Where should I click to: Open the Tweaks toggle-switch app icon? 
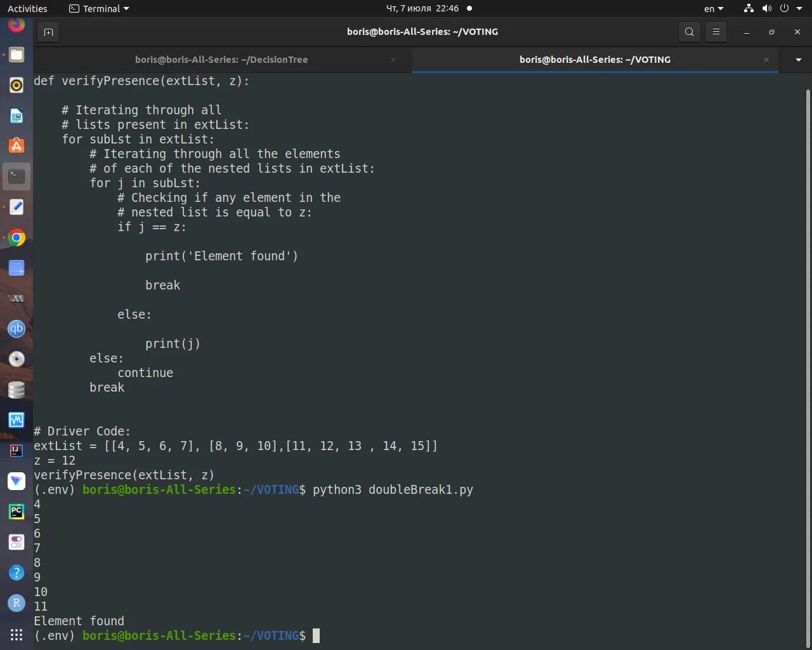tap(16, 542)
